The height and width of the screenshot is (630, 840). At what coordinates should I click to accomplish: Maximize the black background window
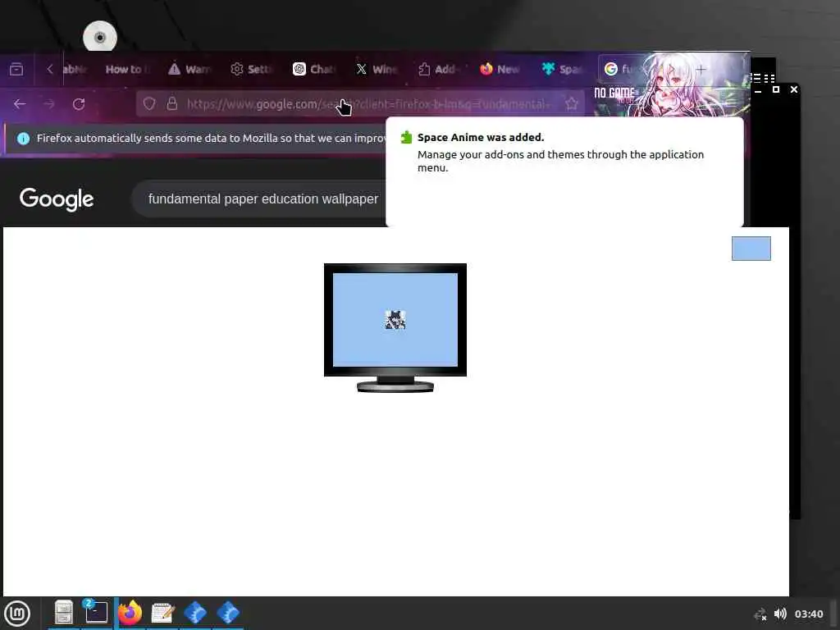pyautogui.click(x=776, y=89)
